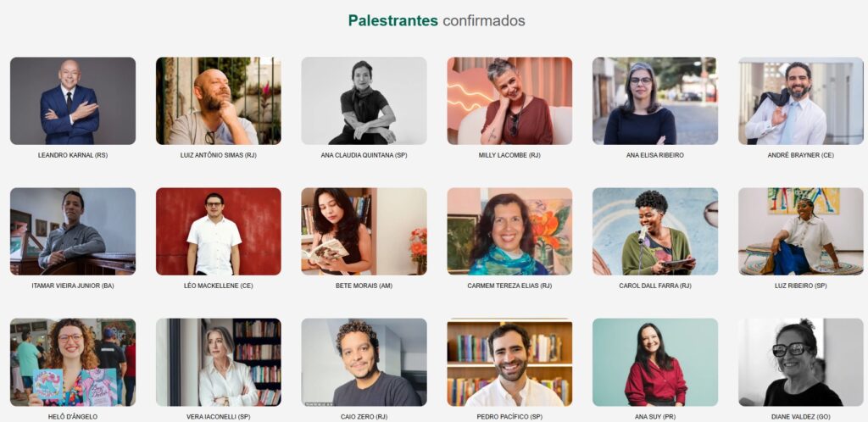
Task: Click Ana Claudia Quintana (SP) black-and-white photo
Action: (x=364, y=101)
